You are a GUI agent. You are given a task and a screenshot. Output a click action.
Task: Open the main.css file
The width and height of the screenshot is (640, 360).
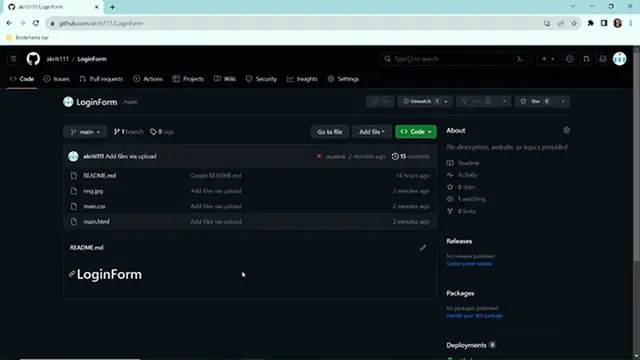[x=94, y=206]
